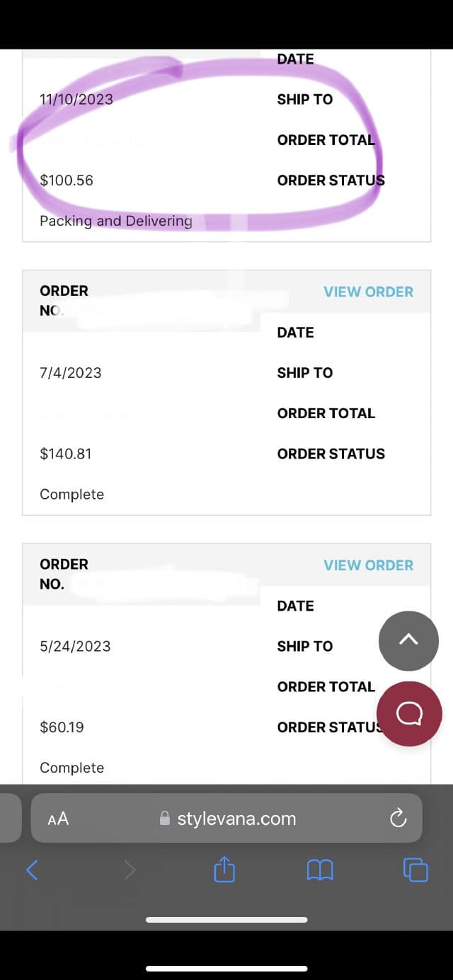Tap the lock icon beside stylevana.com
The height and width of the screenshot is (980, 453).
(165, 819)
